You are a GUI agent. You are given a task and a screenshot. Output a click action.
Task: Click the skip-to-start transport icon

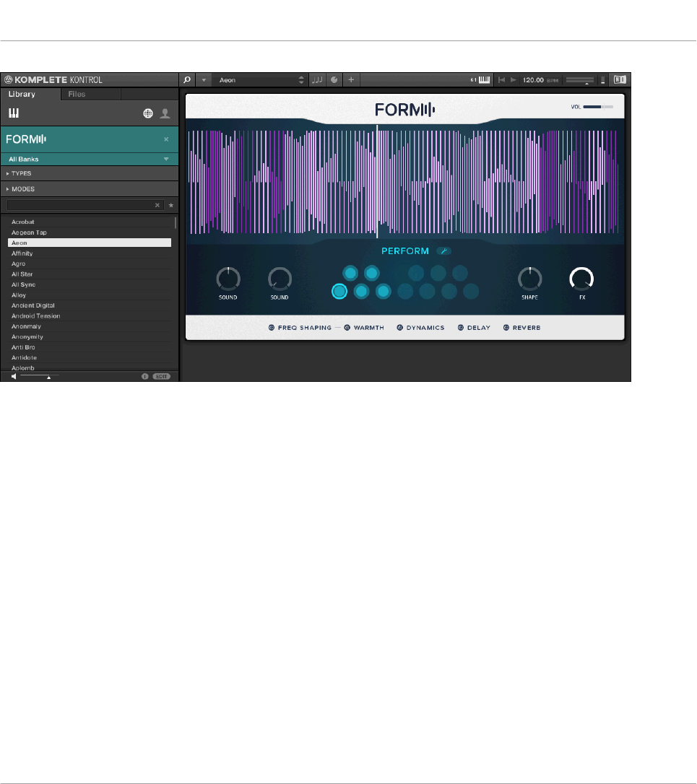(501, 80)
